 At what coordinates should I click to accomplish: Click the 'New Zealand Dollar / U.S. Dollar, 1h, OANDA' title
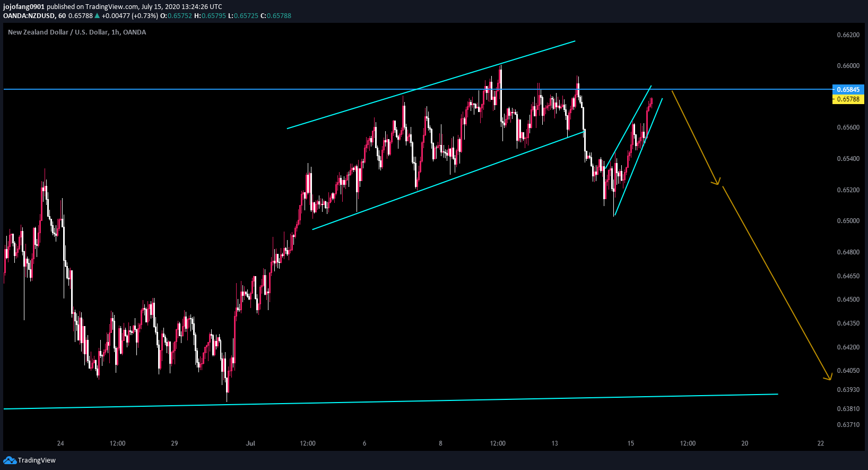pos(77,32)
